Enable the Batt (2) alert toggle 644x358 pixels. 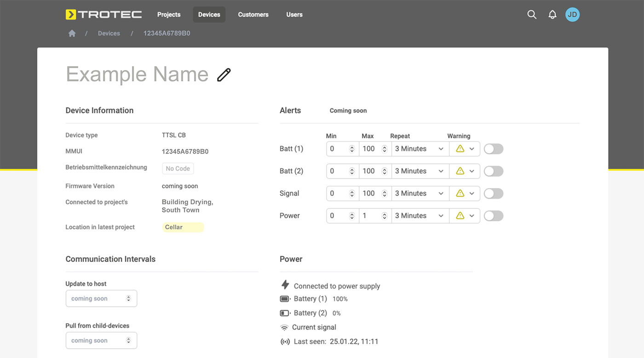click(x=494, y=171)
